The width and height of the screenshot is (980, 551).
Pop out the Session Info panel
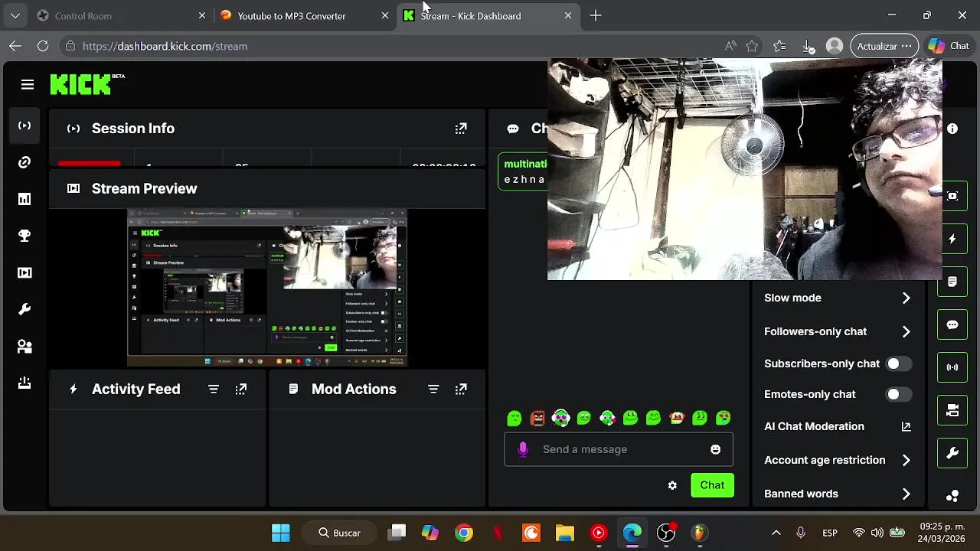pos(461,129)
